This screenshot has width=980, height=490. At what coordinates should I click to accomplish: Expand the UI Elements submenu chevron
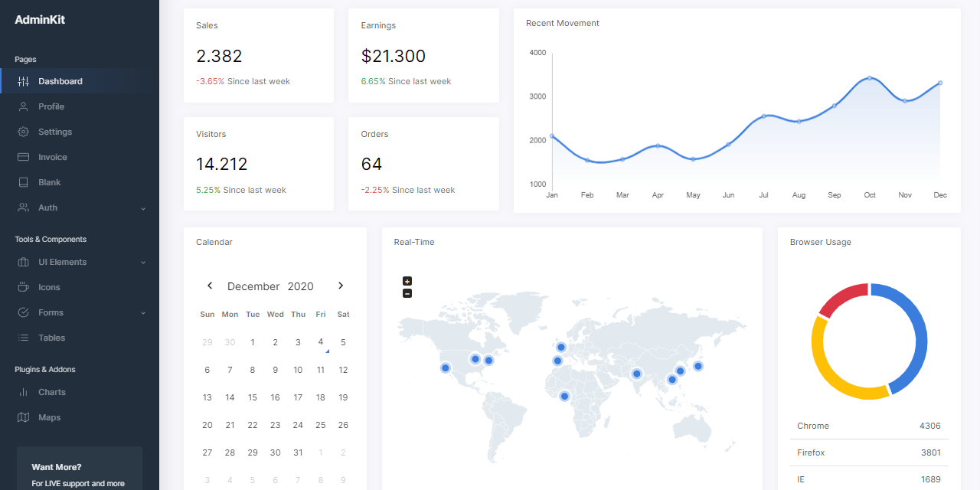143,263
